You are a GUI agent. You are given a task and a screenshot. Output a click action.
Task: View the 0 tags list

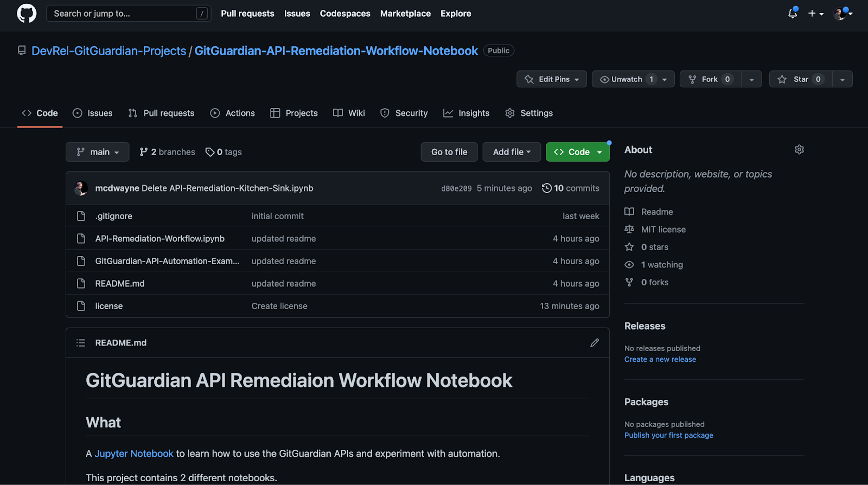[x=224, y=152]
